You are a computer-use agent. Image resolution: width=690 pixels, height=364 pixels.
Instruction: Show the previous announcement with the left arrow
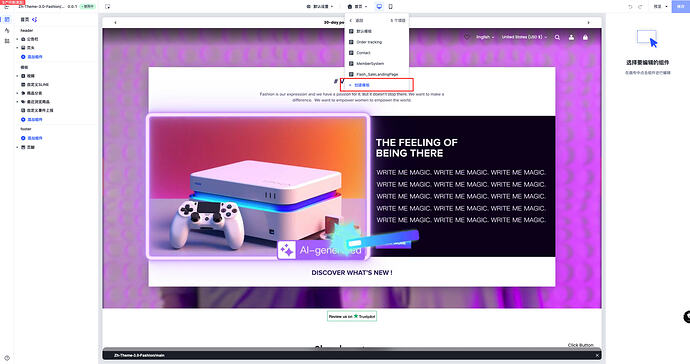115,22
